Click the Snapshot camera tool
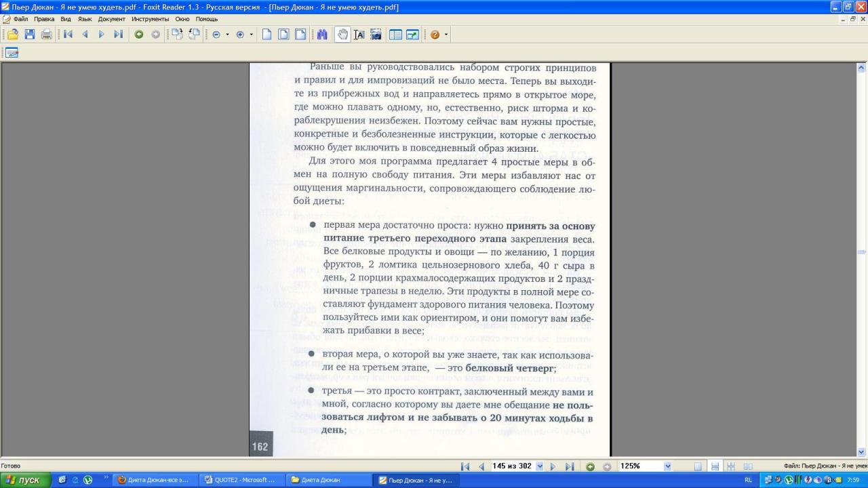The width and height of the screenshot is (868, 488). pyautogui.click(x=376, y=35)
